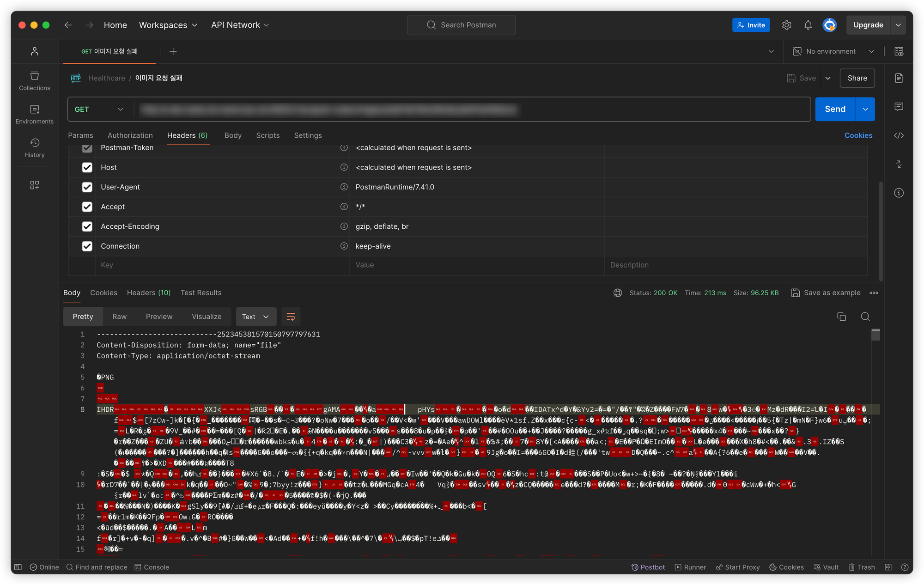
Task: Open Collections in sidebar
Action: (x=35, y=81)
